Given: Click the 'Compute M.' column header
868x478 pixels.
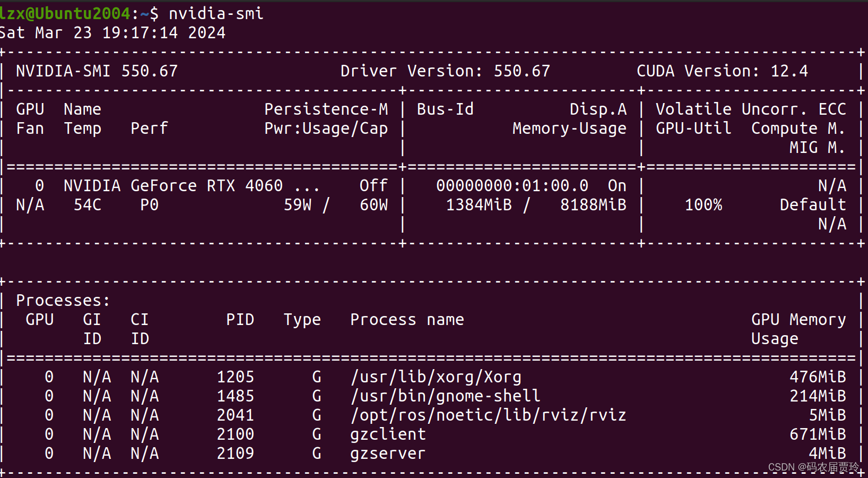Looking at the screenshot, I should [x=798, y=129].
